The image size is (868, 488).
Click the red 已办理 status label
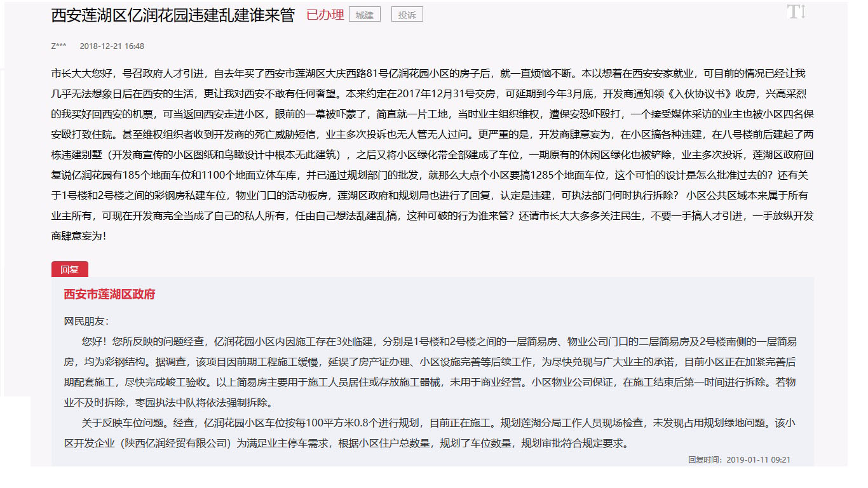[324, 14]
